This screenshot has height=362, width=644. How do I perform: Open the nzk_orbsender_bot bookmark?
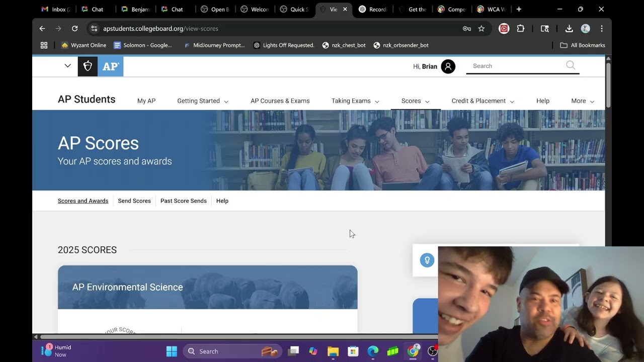tap(401, 45)
